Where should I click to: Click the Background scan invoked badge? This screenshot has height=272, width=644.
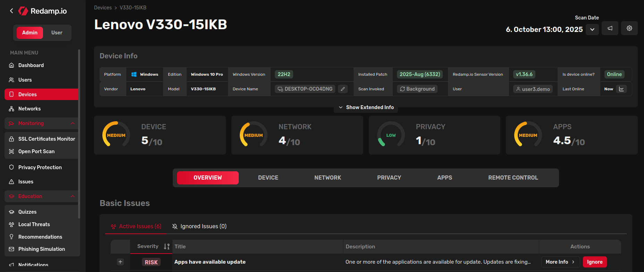coord(417,89)
